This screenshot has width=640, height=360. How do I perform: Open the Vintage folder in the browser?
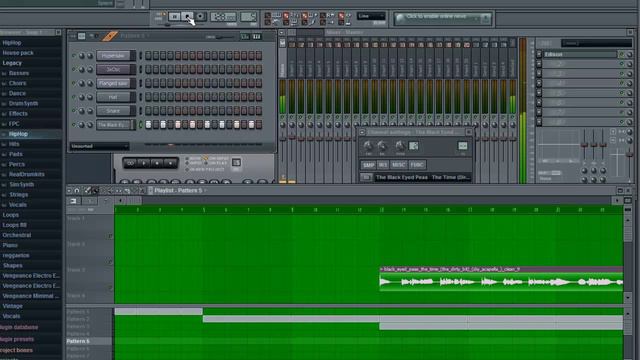coord(13,306)
